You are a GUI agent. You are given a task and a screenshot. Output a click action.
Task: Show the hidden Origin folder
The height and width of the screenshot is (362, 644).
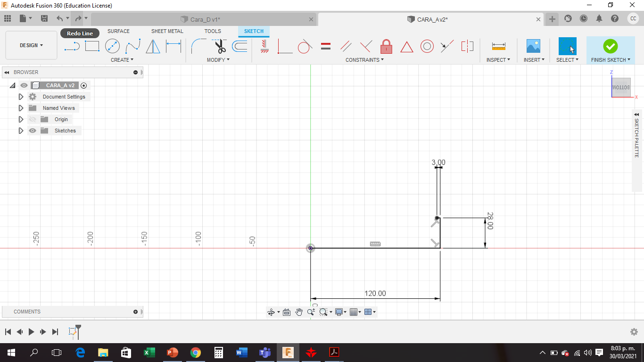33,119
